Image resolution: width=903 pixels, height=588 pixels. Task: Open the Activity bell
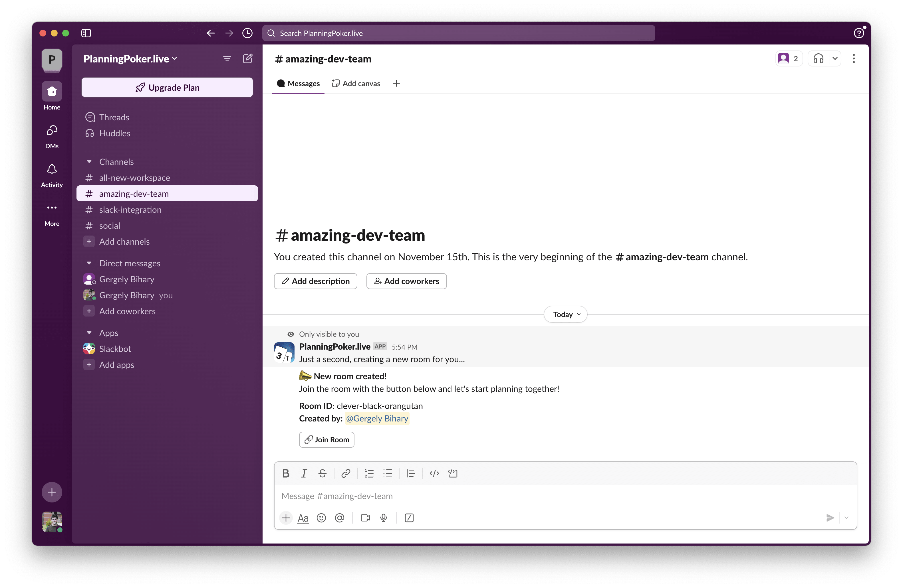point(52,176)
